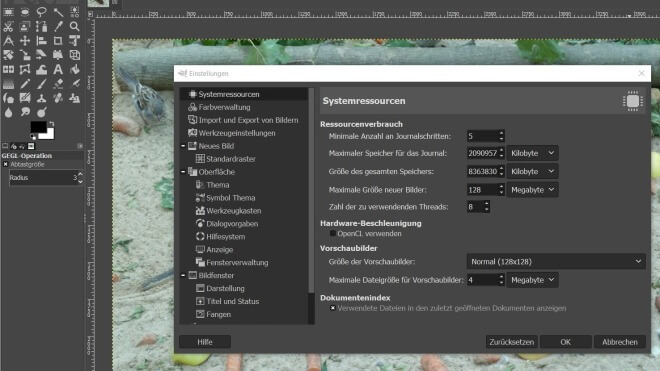Select the Smudge tool
The width and height of the screenshot is (660, 371).
[x=25, y=112]
